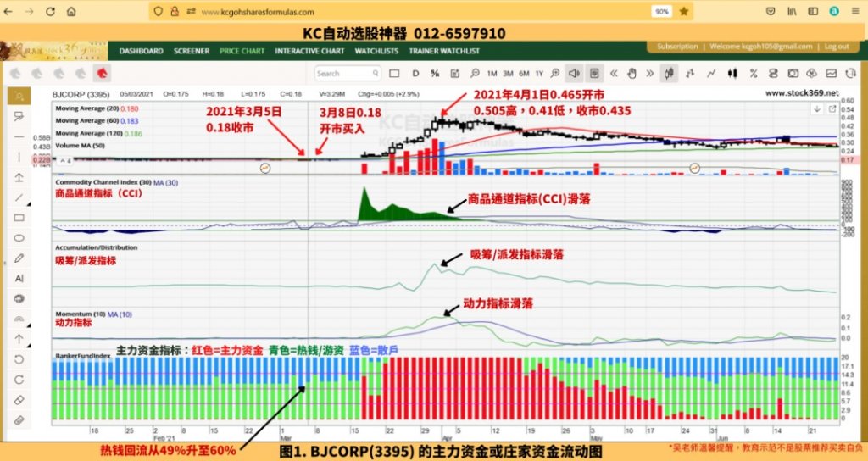Toggle the fraction scale button
Viewport: 868px width, 461px height.
(x=435, y=73)
